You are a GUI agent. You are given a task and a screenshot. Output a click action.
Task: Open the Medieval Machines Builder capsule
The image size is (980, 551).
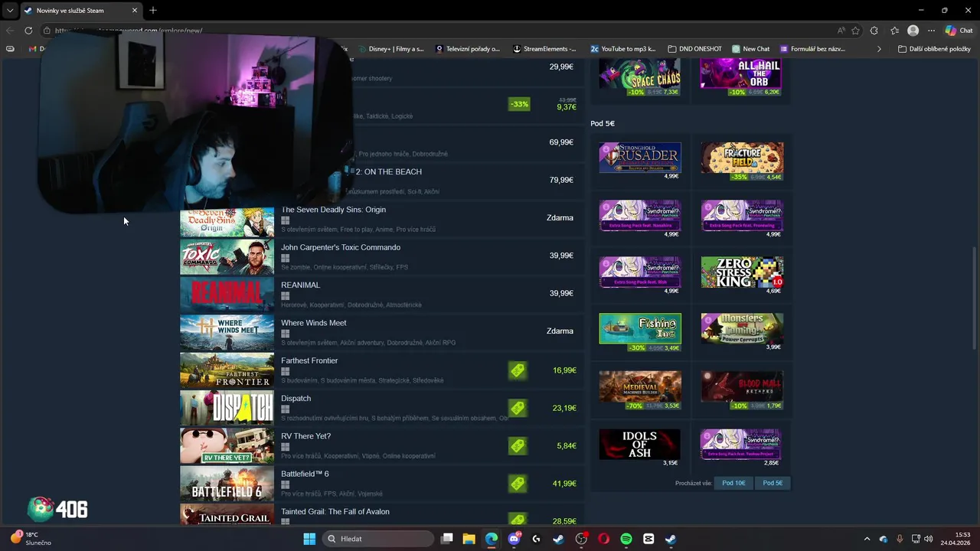pyautogui.click(x=640, y=386)
